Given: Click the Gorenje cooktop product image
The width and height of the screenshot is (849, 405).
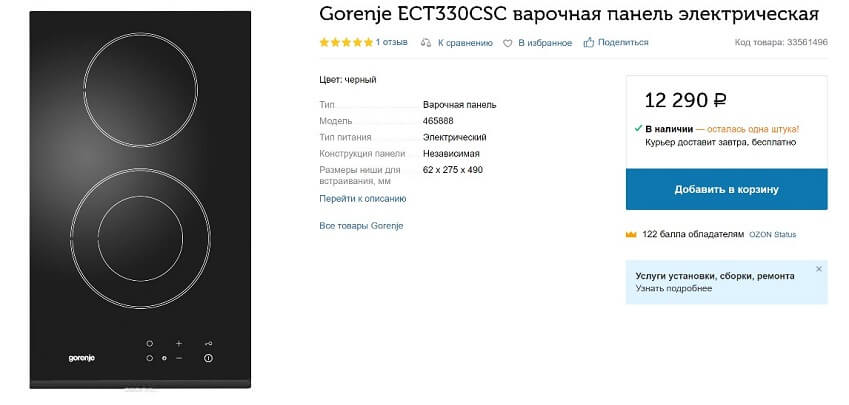Looking at the screenshot, I should [140, 200].
